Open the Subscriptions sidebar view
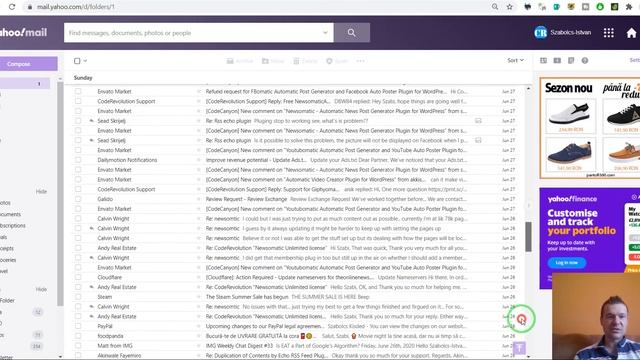This screenshot has width=640, height=360. click(12, 226)
